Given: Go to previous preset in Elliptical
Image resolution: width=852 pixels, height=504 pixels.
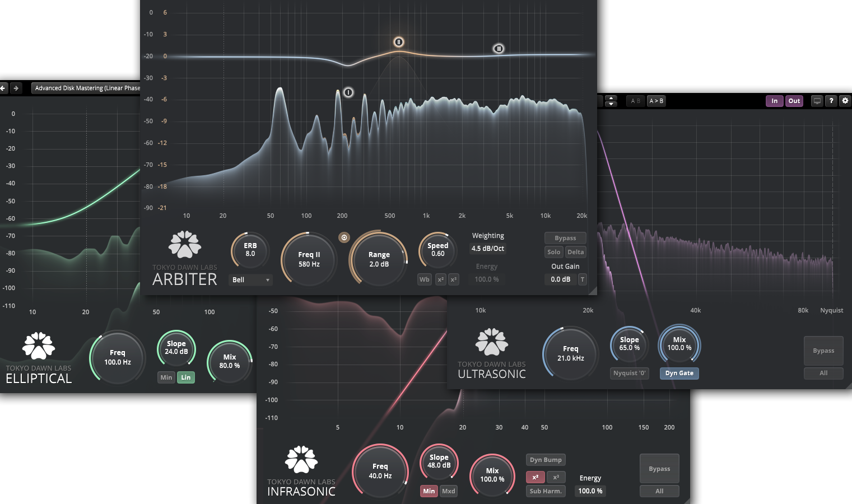Looking at the screenshot, I should 3,88.
